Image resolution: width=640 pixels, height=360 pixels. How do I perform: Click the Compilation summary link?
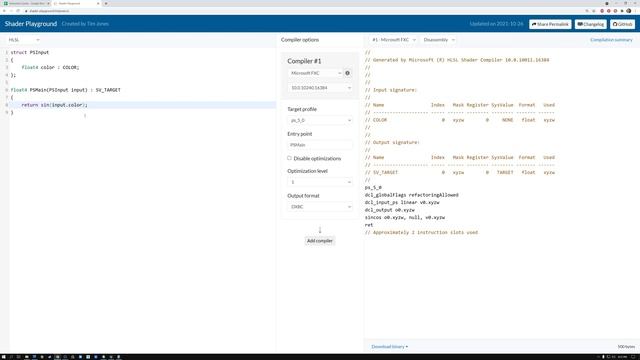pyautogui.click(x=611, y=40)
